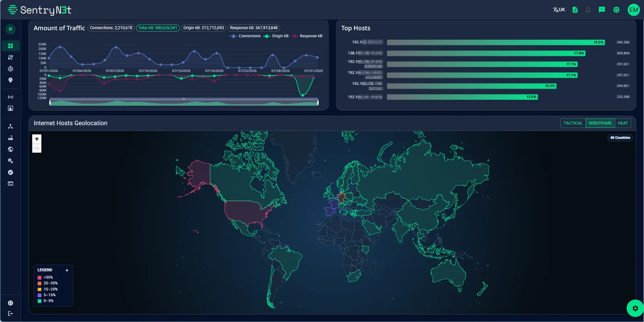Click the 15–25% yellow legend swatch
644x322 pixels.
tap(39, 289)
